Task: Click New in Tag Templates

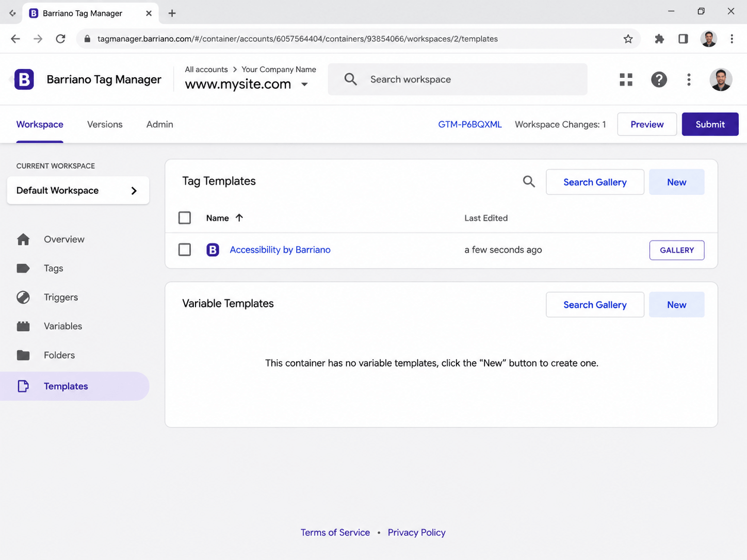Action: (x=676, y=182)
